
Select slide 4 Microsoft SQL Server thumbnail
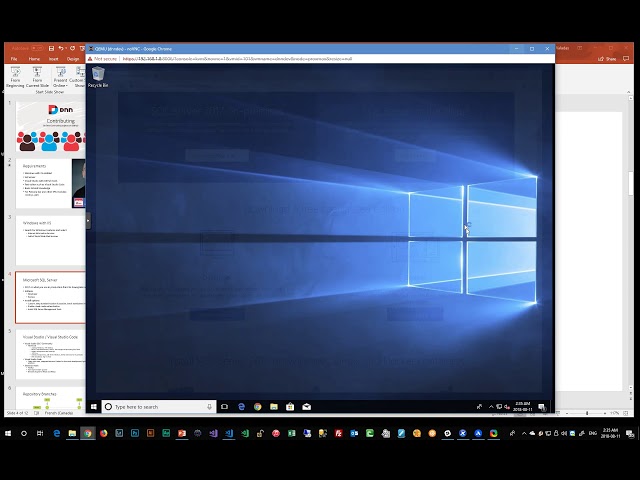click(51, 298)
